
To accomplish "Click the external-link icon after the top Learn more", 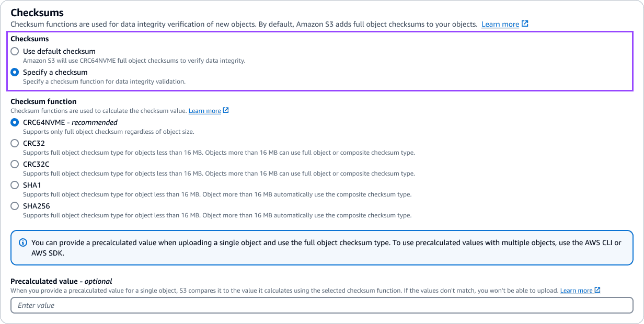I will click(x=525, y=24).
